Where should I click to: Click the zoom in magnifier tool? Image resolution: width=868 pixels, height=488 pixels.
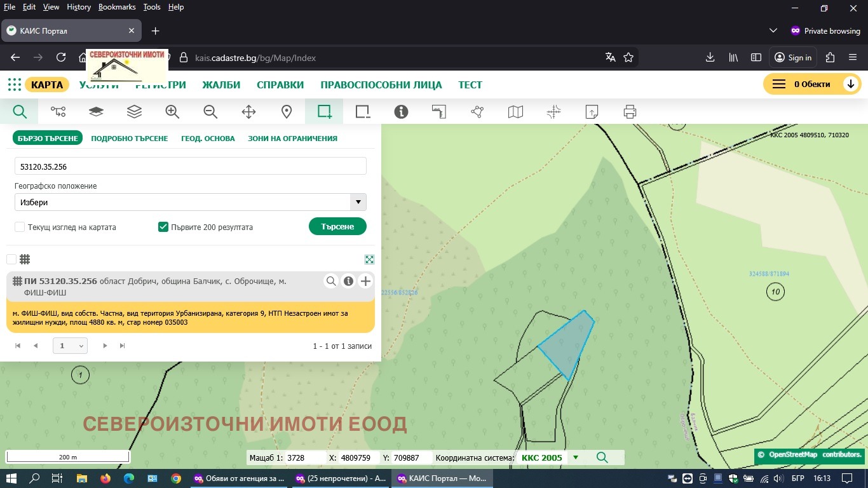172,112
